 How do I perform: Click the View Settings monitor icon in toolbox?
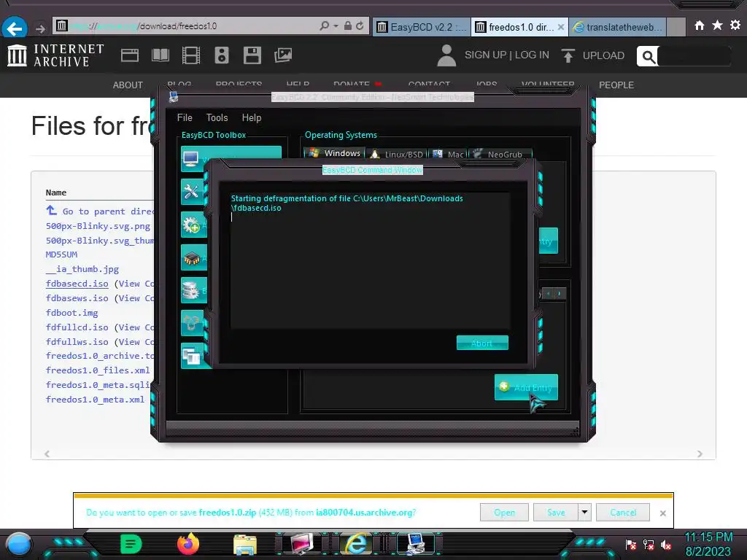[191, 158]
